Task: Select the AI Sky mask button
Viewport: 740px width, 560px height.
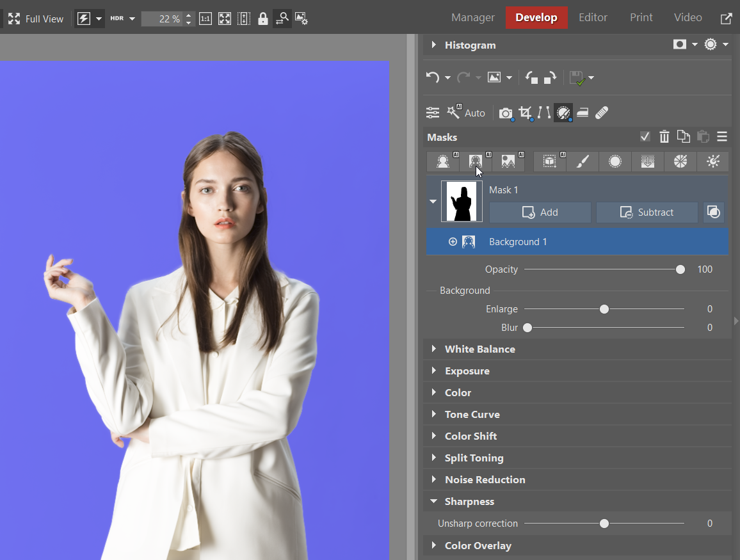Action: point(508,162)
